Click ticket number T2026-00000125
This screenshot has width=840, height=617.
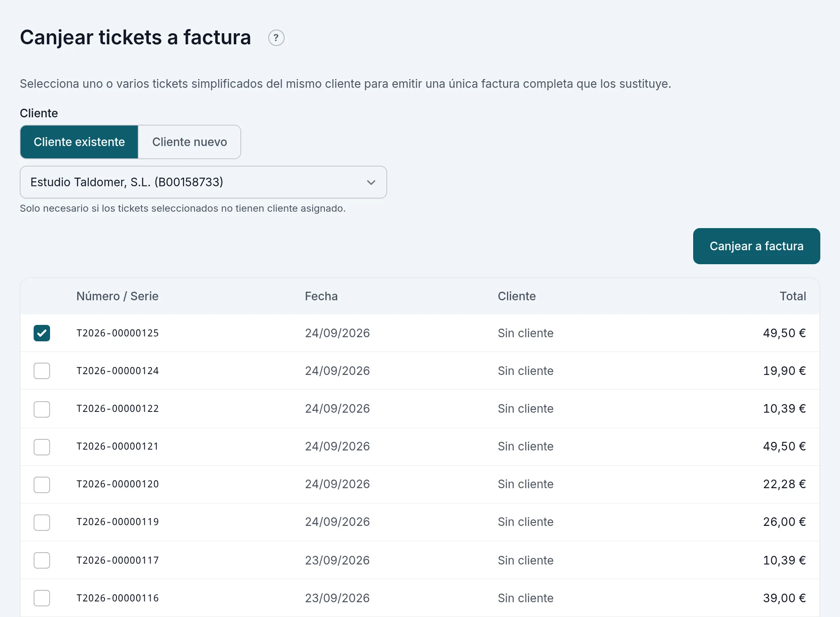click(117, 333)
